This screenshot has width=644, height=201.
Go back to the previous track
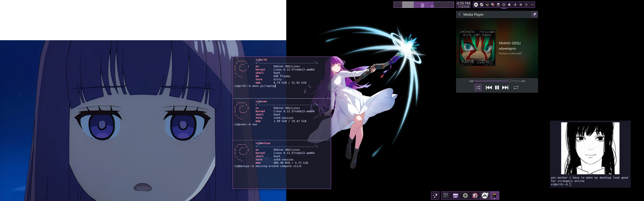pyautogui.click(x=489, y=87)
